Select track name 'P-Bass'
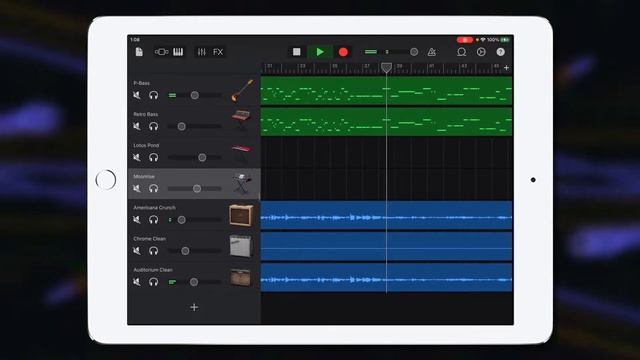 pyautogui.click(x=142, y=83)
